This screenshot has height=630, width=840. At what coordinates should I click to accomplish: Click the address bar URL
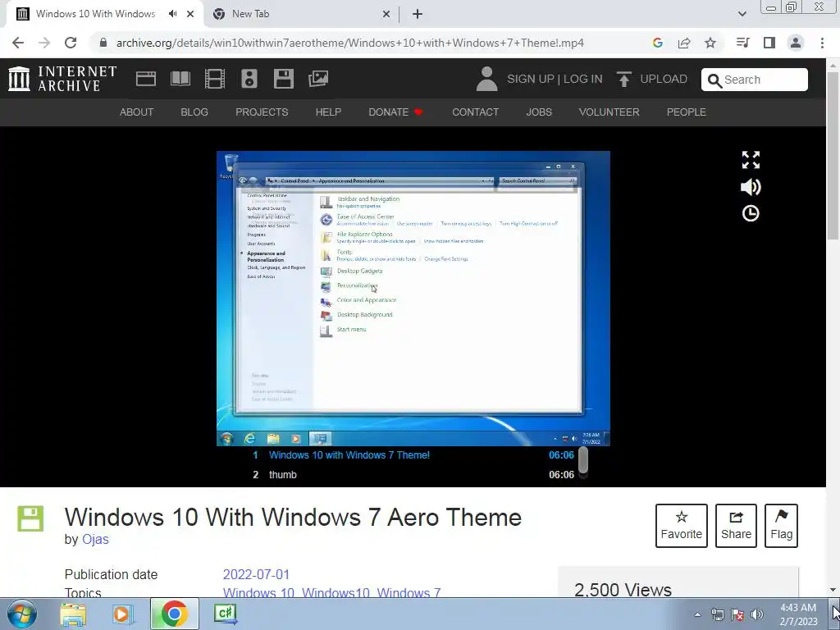pyautogui.click(x=349, y=43)
